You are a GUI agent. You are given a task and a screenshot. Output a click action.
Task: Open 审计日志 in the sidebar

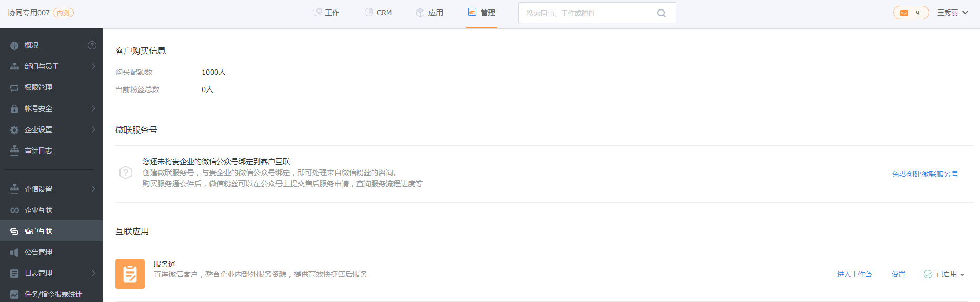(51, 150)
